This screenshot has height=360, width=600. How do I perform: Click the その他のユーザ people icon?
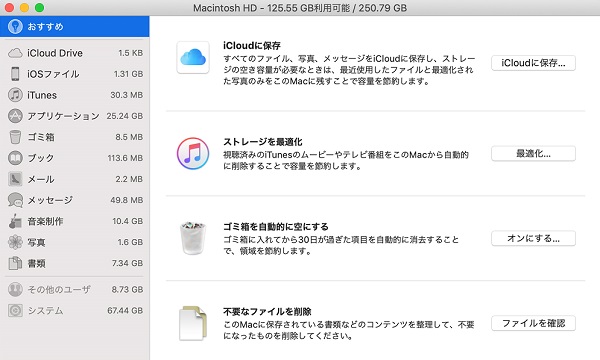15,290
